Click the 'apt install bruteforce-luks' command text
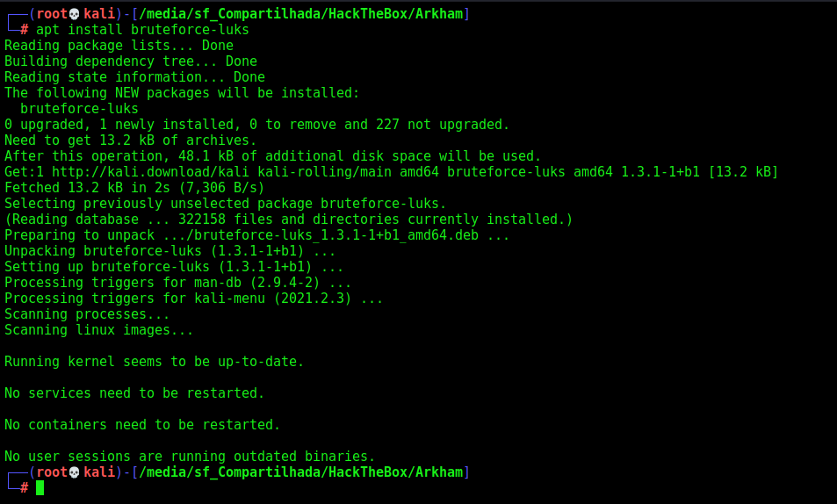Screen dimensions: 837x504 [x=142, y=30]
